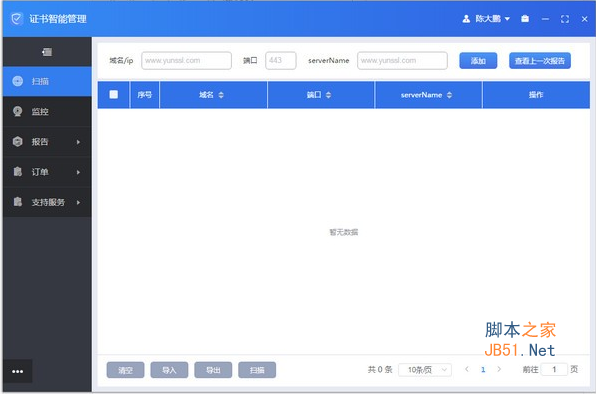Focus the 域名/ip input field
This screenshot has height=394, width=596.
click(186, 60)
